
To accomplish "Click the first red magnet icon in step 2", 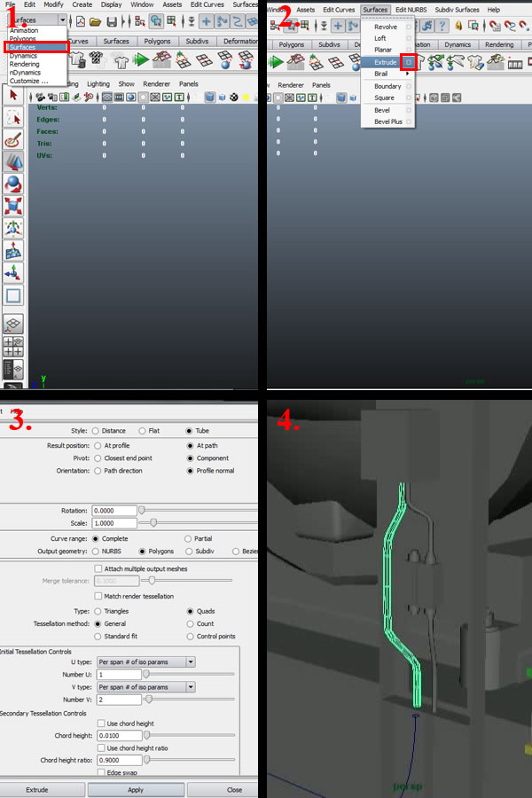I will pyautogui.click(x=494, y=26).
